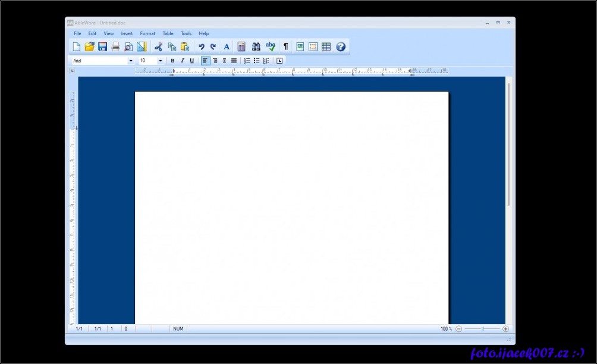Cut selection with scissors icon

(x=158, y=46)
